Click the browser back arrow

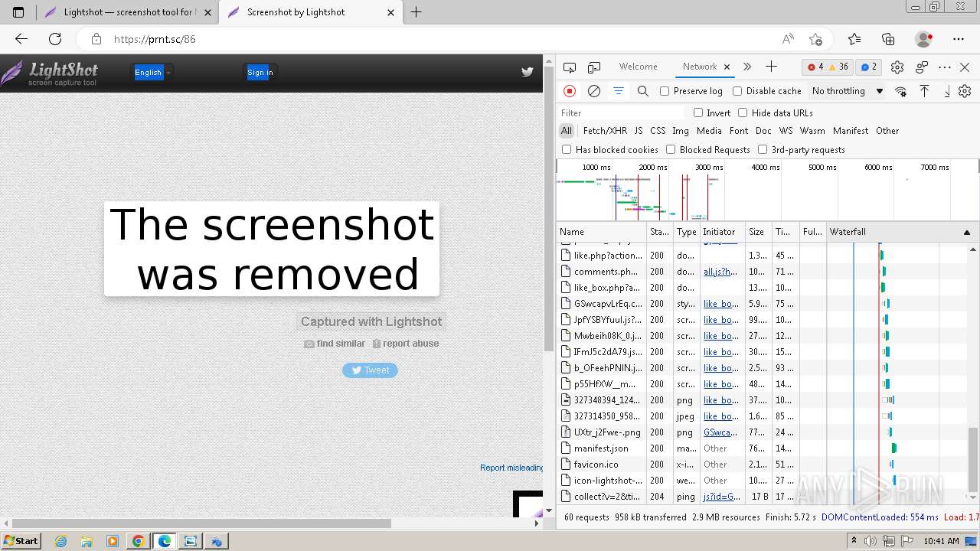tap(21, 39)
